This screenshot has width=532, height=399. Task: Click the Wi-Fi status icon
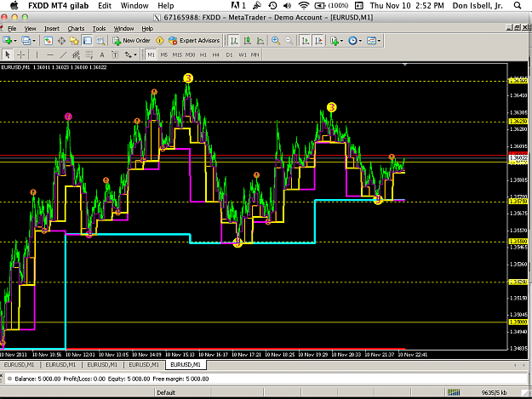coord(304,5)
